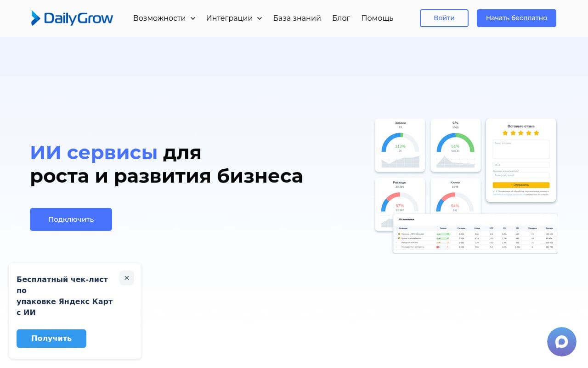Open the База знаний page
The image size is (588, 368).
pos(297,18)
